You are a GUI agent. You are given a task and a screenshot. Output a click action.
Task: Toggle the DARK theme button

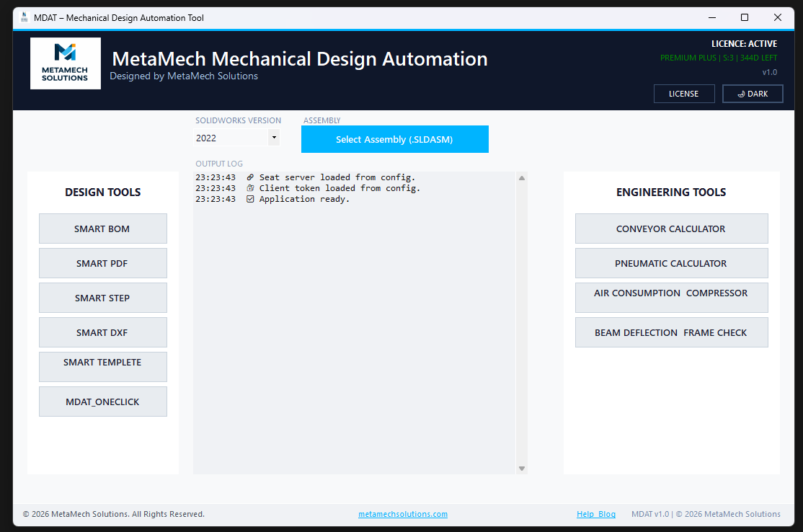pos(753,94)
